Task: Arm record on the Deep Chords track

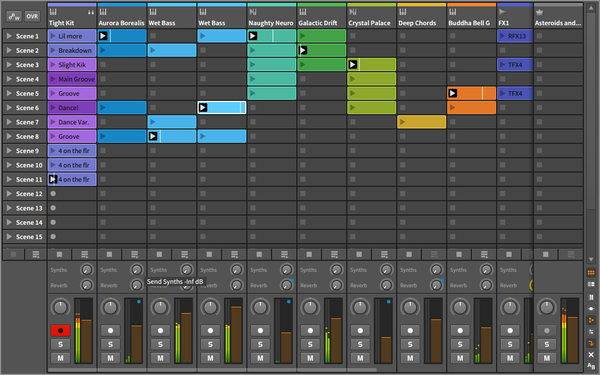Action: (410, 330)
